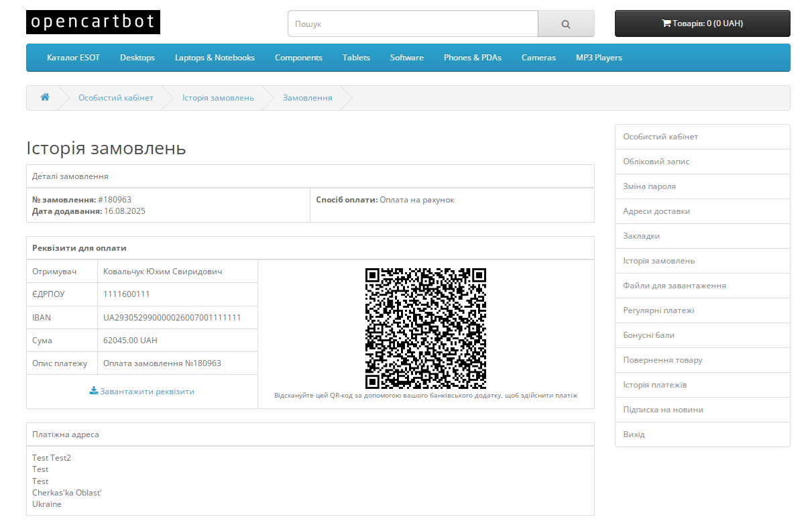Image resolution: width=812 pixels, height=525 pixels.
Task: Click the amount 62045.00 UAH
Action: (x=131, y=340)
